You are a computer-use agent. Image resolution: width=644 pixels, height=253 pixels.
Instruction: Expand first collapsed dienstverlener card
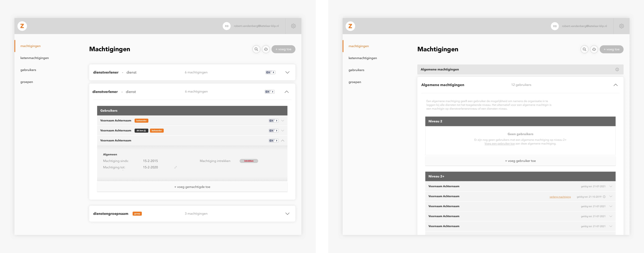[x=287, y=72]
